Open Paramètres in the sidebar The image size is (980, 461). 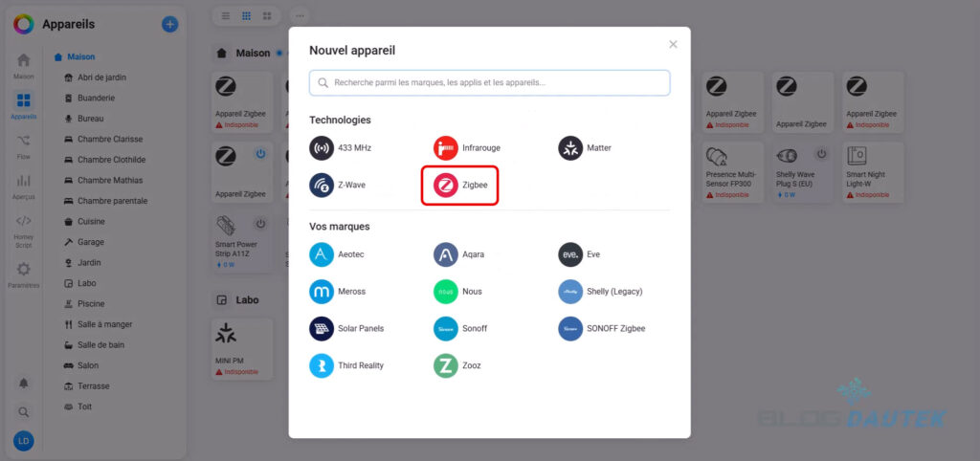coord(24,275)
